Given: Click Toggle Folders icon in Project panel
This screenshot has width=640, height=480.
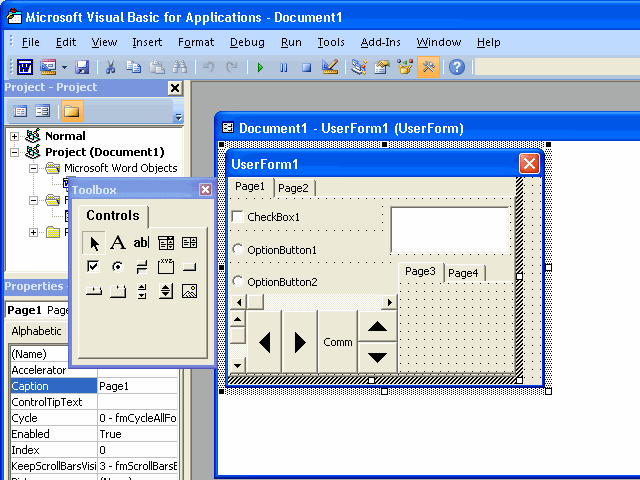Looking at the screenshot, I should (x=72, y=111).
